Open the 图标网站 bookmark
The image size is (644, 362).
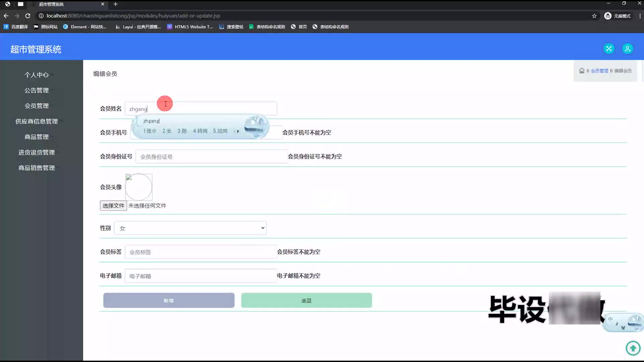(46, 27)
